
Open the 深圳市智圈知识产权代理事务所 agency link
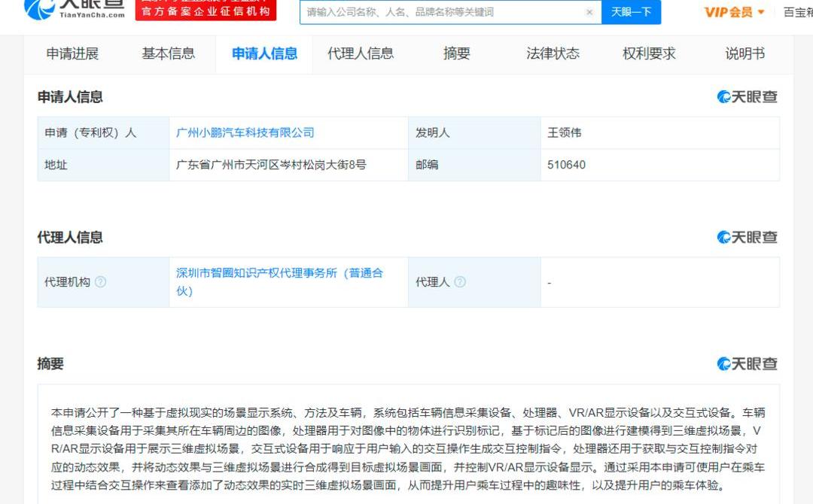[x=279, y=282]
